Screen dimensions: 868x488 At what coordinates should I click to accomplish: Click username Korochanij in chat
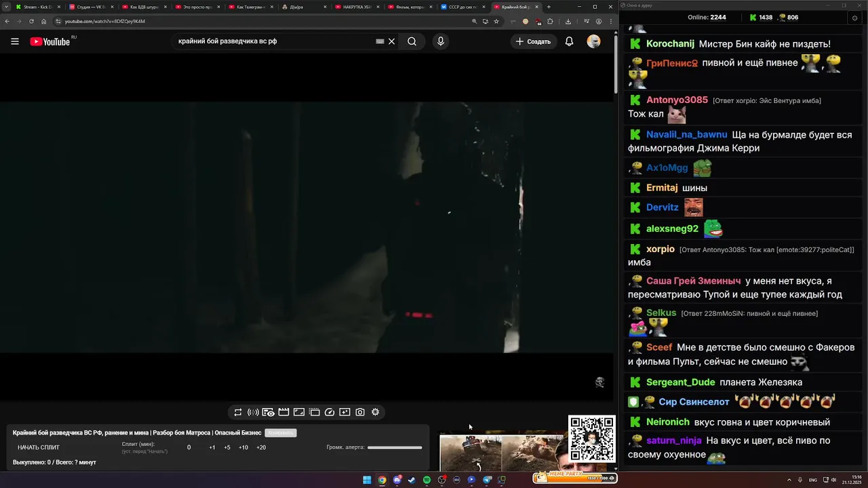point(670,44)
